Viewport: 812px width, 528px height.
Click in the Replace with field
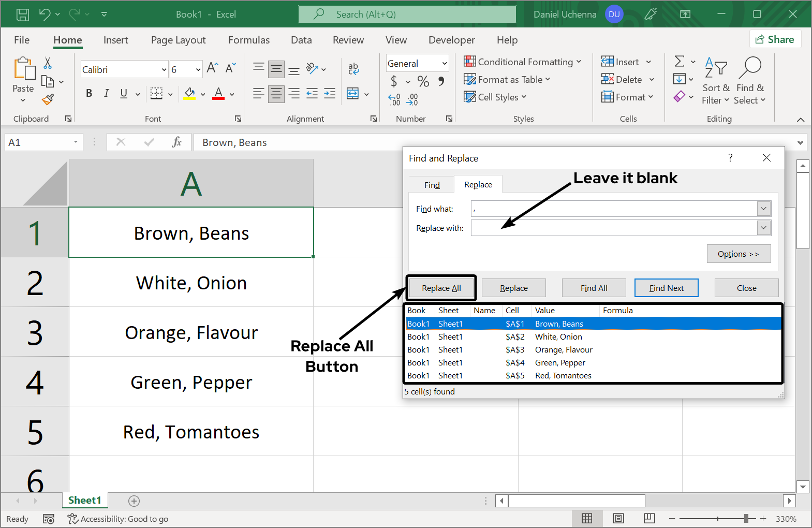pos(613,228)
